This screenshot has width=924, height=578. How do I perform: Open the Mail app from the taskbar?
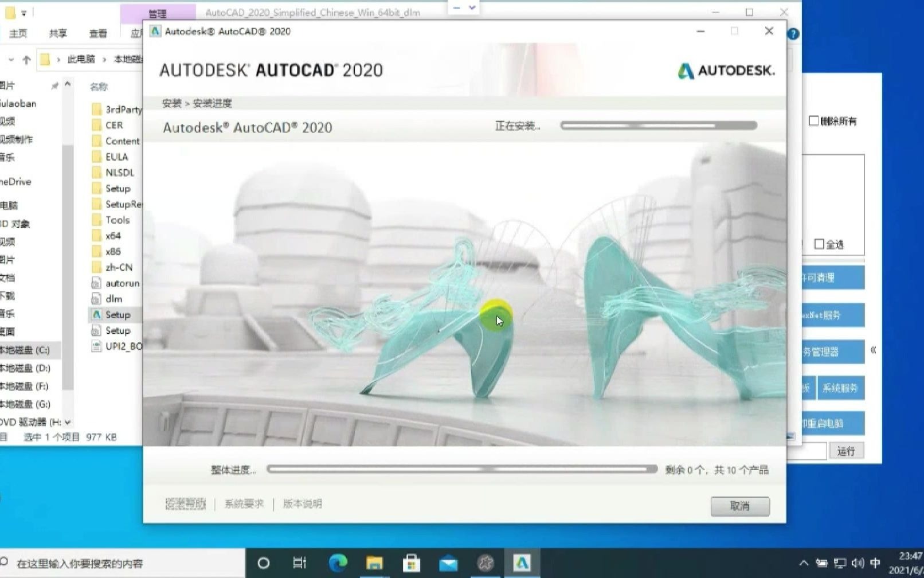click(448, 563)
